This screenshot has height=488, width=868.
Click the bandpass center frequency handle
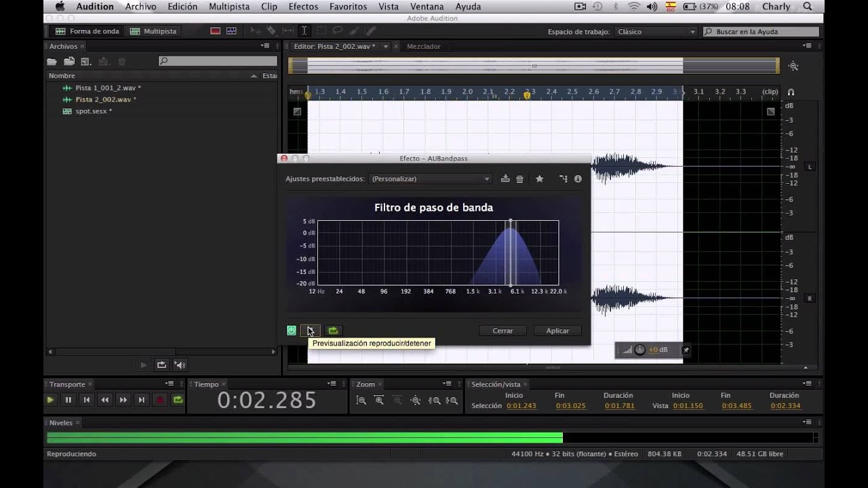pos(511,253)
